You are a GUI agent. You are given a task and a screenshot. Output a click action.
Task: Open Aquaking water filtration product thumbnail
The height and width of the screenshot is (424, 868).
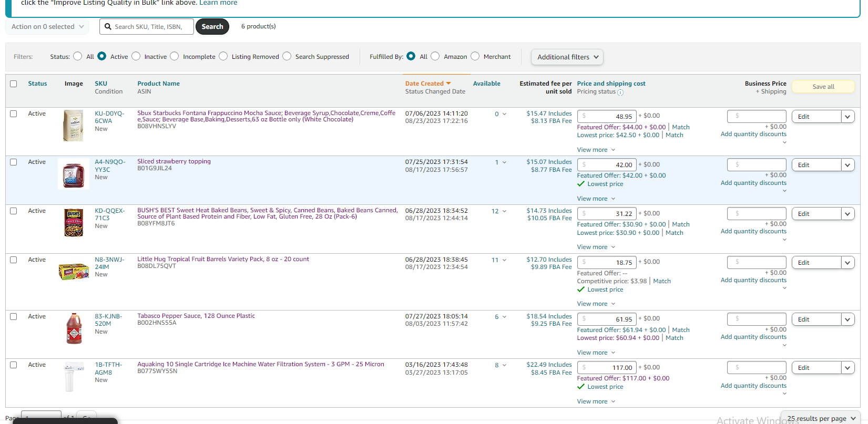pos(74,377)
